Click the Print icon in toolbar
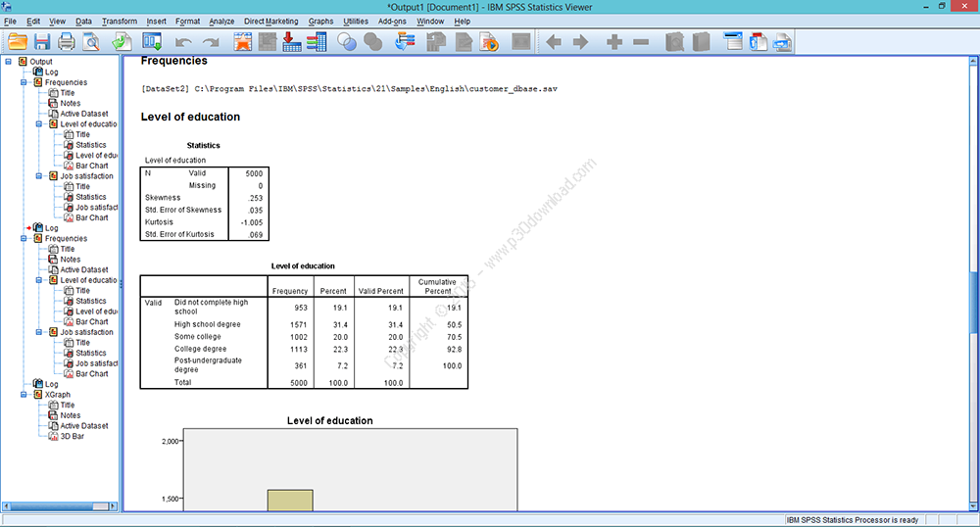 [67, 42]
